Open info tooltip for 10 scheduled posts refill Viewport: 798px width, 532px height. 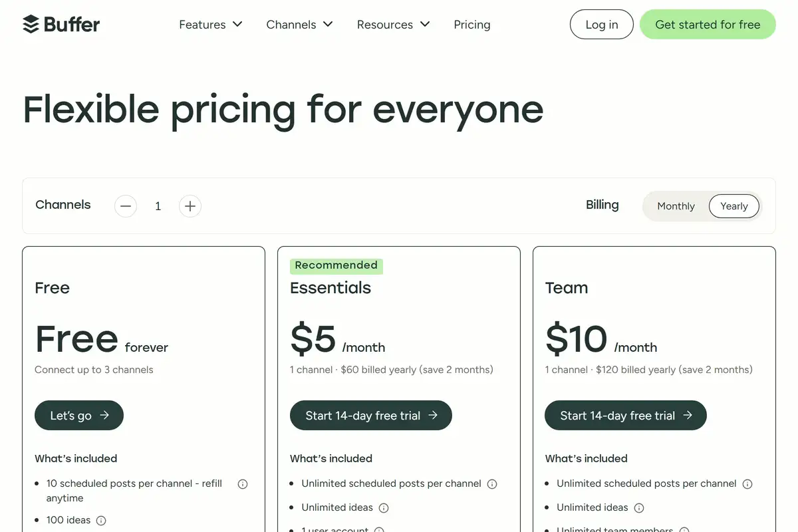point(243,483)
